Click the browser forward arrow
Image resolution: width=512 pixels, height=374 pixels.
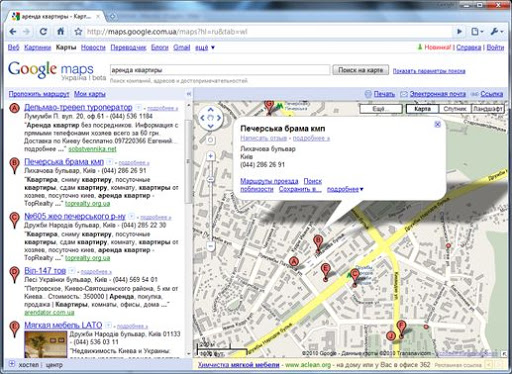click(27, 32)
